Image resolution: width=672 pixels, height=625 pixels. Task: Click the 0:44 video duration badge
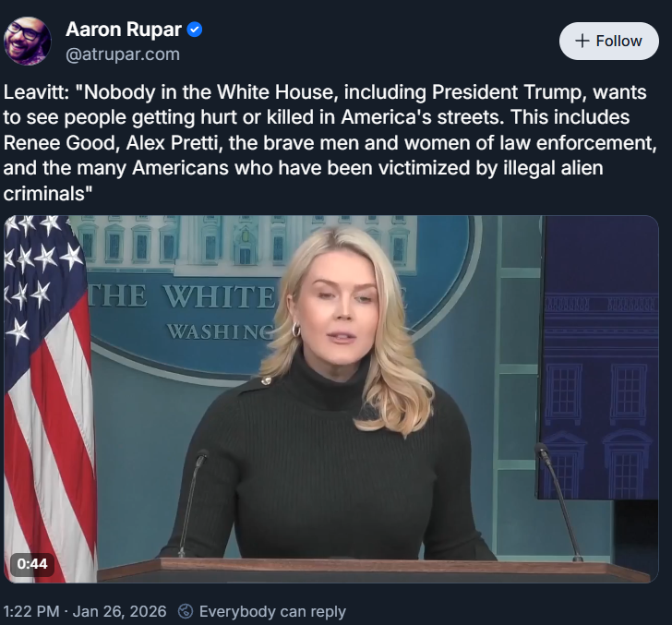32,563
